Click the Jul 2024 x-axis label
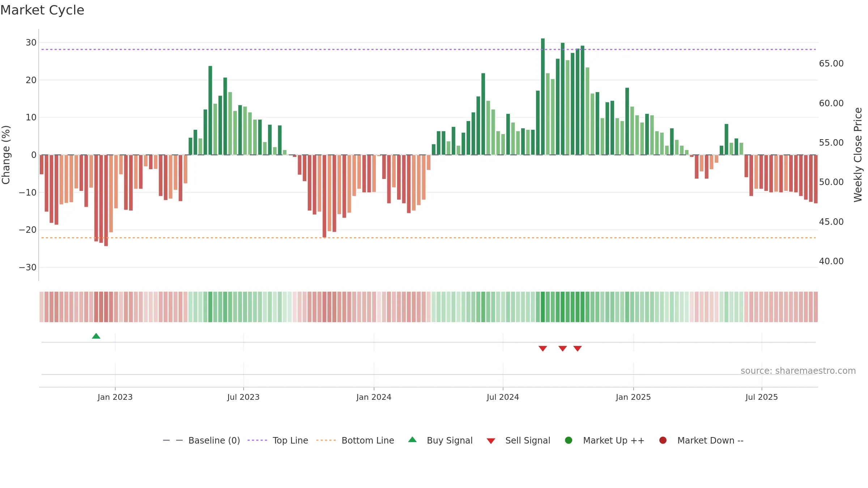This screenshot has height=488, width=868. [503, 397]
